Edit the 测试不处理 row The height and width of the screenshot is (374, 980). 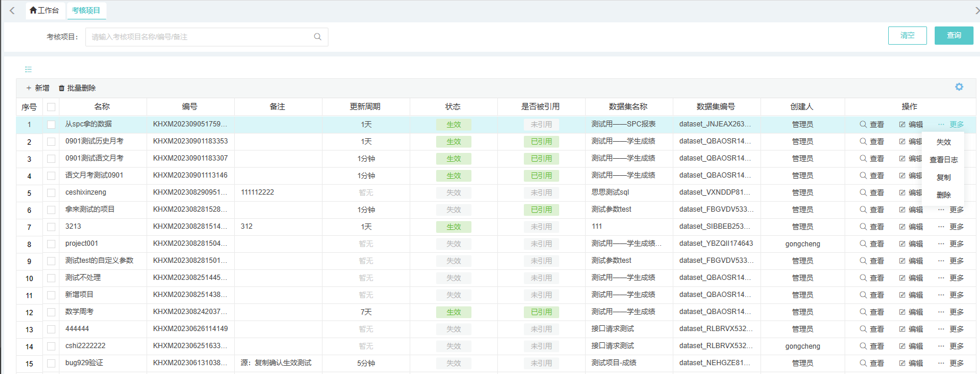911,278
